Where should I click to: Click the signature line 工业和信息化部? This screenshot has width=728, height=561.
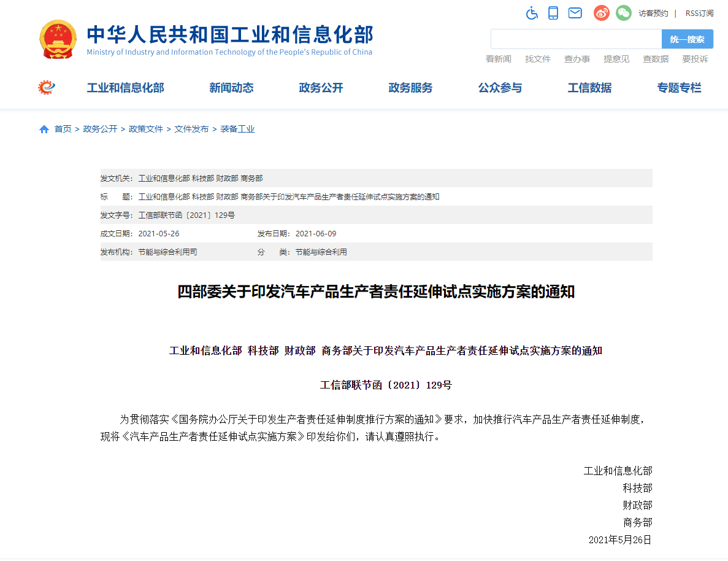pyautogui.click(x=618, y=471)
